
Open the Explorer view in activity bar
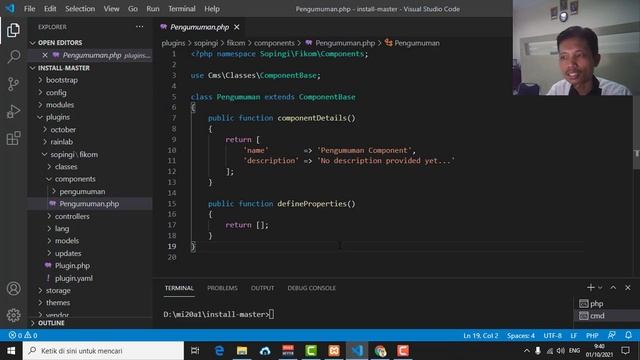click(13, 30)
